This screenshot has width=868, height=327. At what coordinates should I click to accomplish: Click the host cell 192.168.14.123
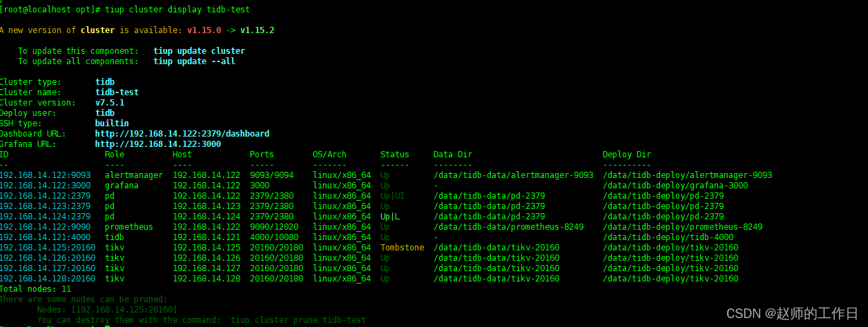point(206,206)
